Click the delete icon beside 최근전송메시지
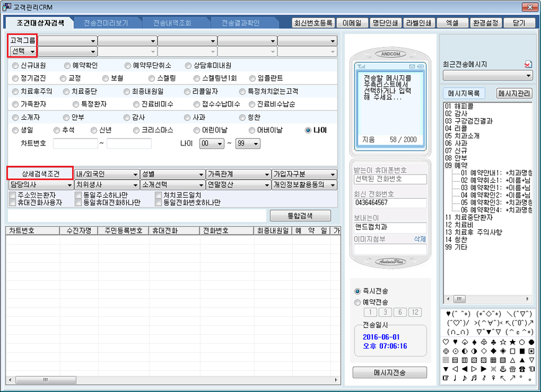Screen dimensions: 541x392 pos(528,64)
